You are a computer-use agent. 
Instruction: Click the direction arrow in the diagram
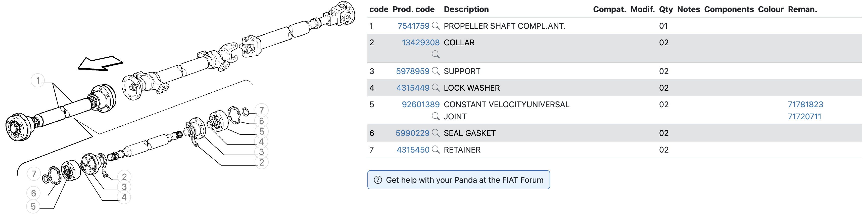click(x=100, y=63)
